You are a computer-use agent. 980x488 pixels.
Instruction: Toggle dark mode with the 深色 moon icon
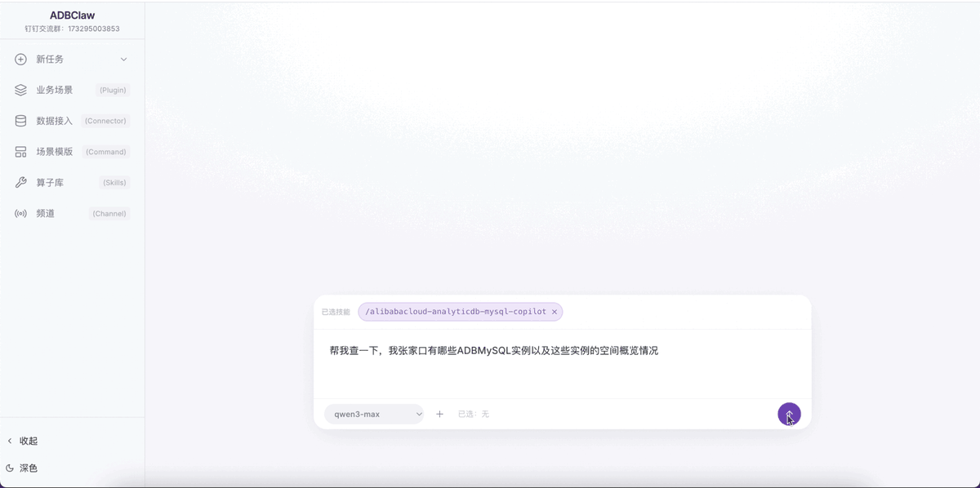11,468
